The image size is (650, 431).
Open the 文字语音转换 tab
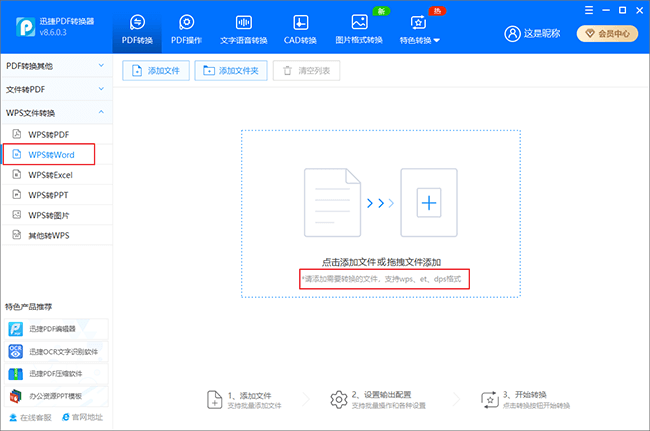coord(244,29)
